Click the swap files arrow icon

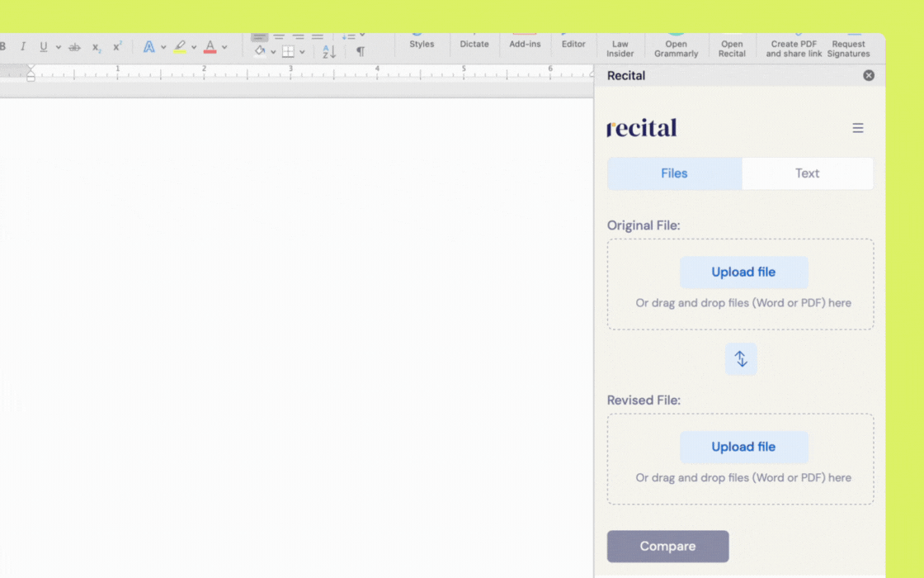740,358
